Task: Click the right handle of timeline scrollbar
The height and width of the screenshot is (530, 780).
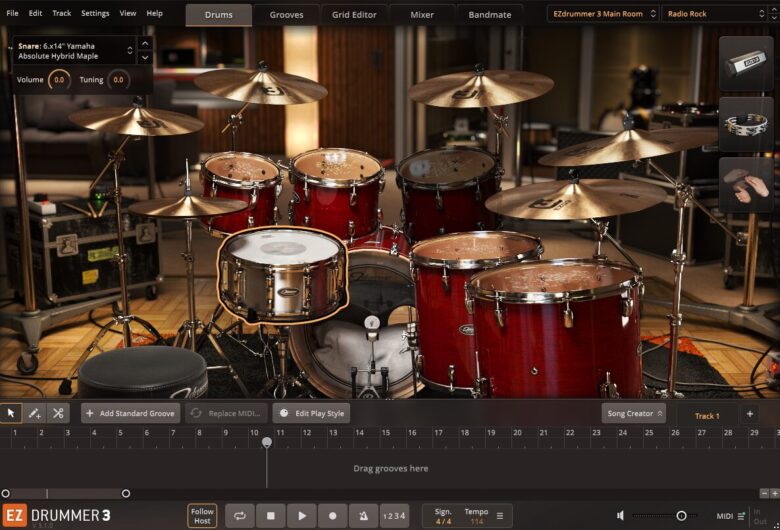Action: pos(126,494)
